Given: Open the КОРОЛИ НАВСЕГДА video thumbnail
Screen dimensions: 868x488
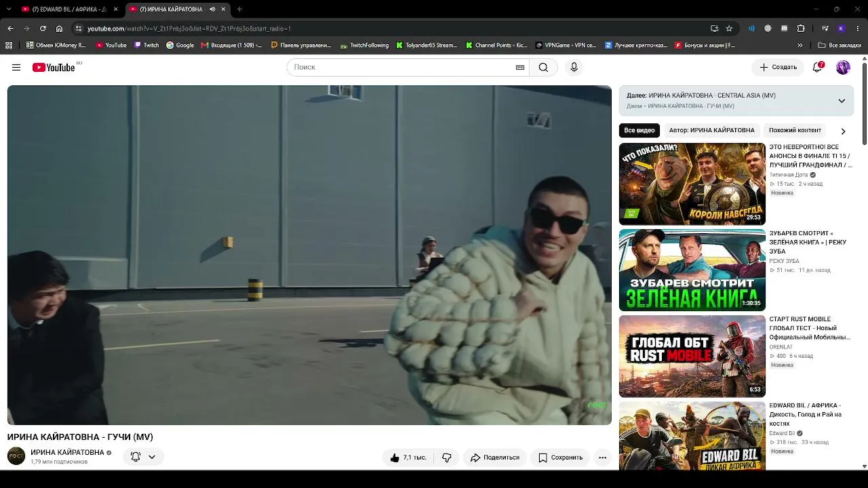Looking at the screenshot, I should point(692,184).
